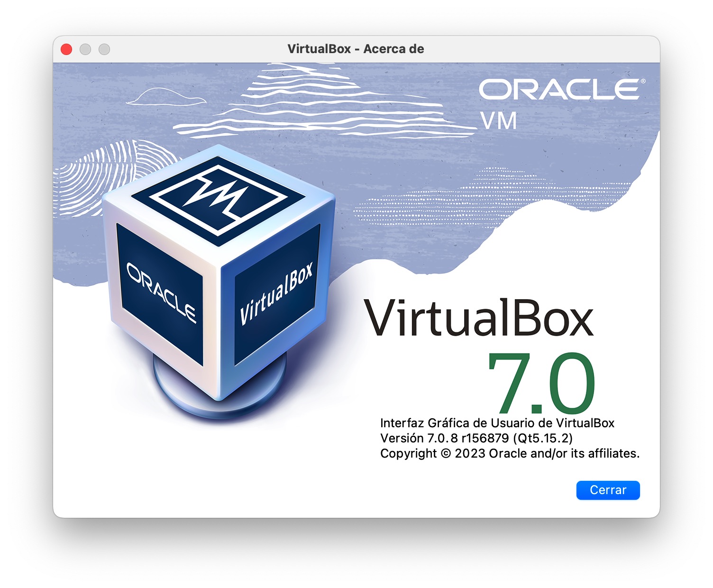713x588 pixels.
Task: Click the Cerrar button
Action: click(608, 490)
